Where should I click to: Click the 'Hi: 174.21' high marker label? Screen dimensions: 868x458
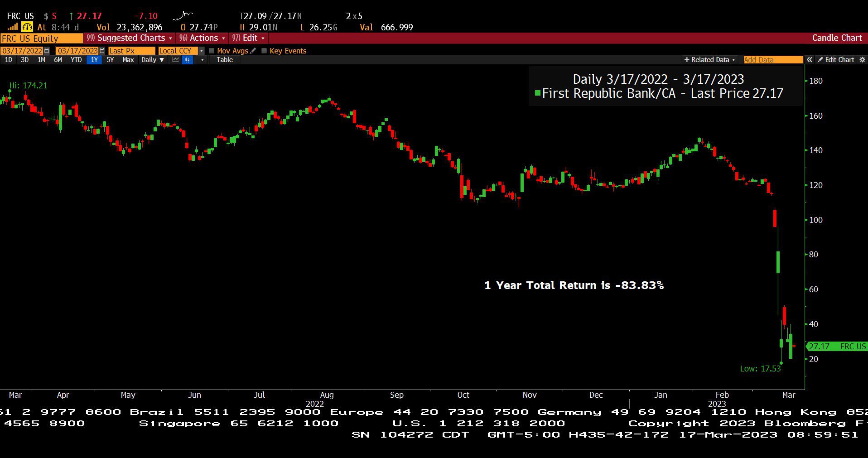coord(28,86)
